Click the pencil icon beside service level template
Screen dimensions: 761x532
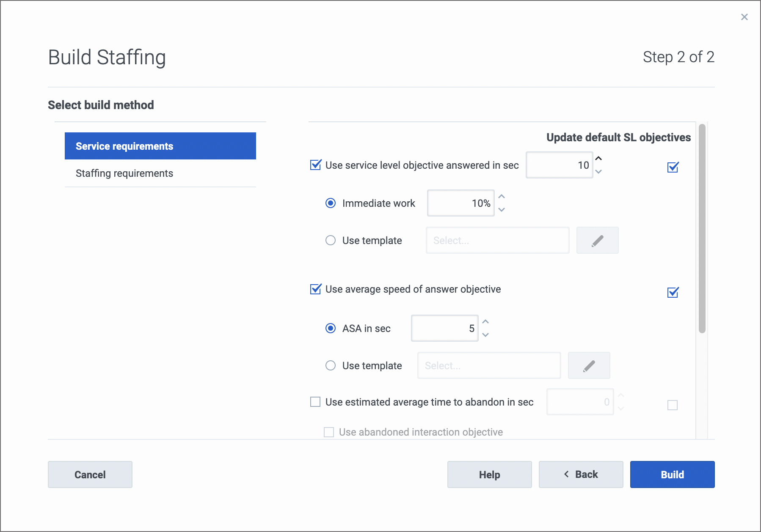coord(597,241)
